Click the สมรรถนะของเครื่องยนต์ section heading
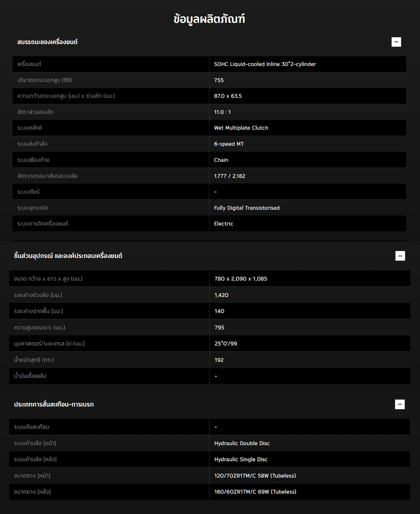The image size is (420, 514). (x=47, y=42)
